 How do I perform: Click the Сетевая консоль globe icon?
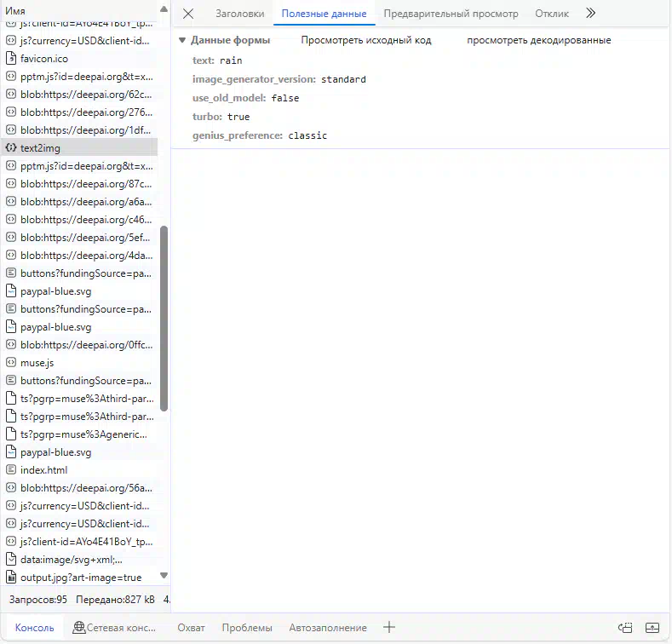click(x=79, y=628)
